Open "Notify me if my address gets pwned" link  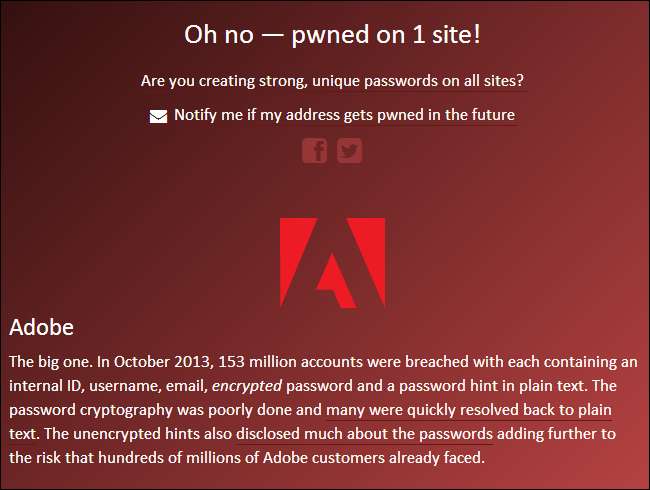(344, 115)
